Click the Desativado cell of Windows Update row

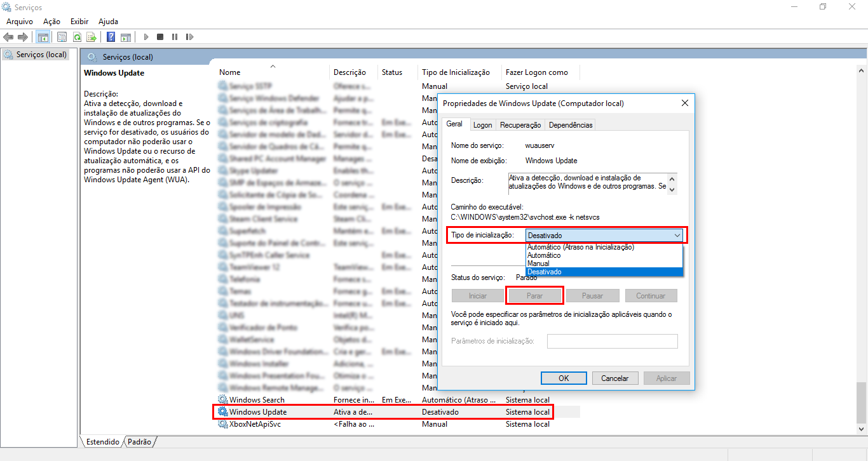coord(440,411)
